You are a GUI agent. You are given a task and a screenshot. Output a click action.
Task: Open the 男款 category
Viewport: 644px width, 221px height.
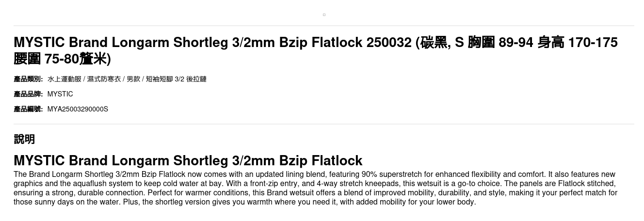[x=133, y=79]
